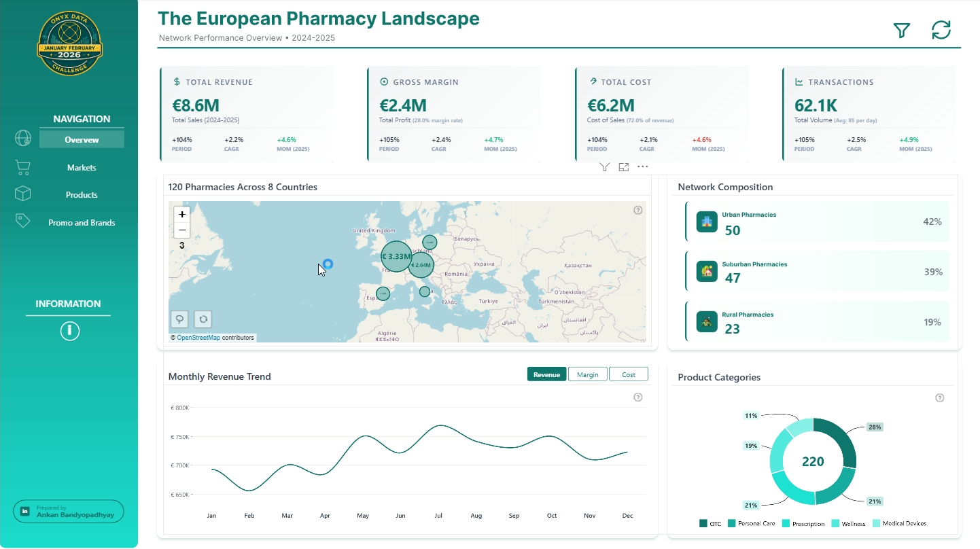This screenshot has height=549, width=980.
Task: Open the Information circle icon in the sidebar
Action: (69, 331)
